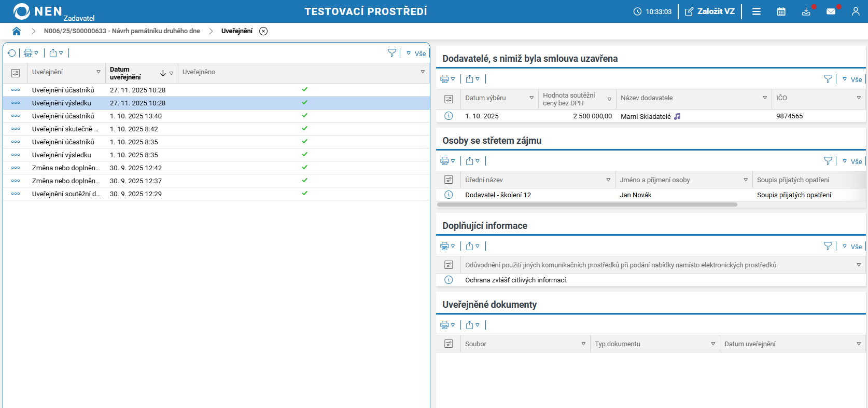Open filter icon in Doplňující informace
This screenshot has height=408, width=868.
pos(828,246)
